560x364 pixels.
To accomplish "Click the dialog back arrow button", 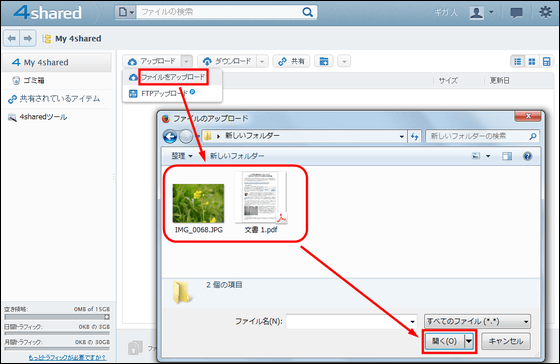I will 170,136.
